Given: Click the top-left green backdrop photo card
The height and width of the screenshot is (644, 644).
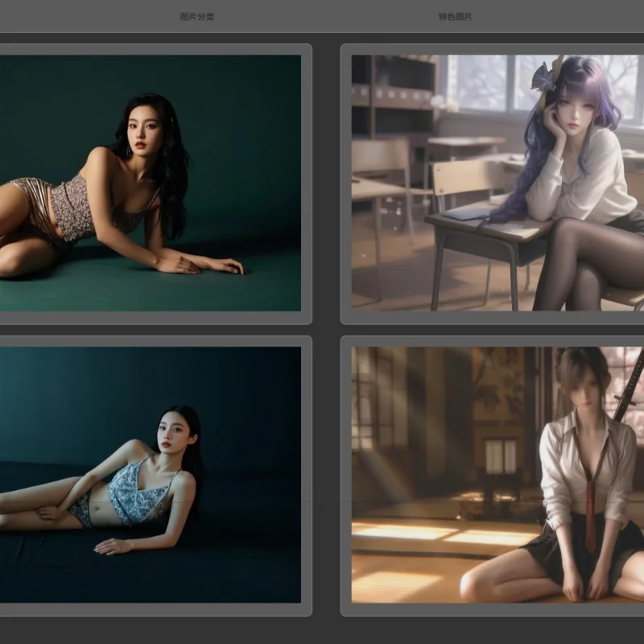Looking at the screenshot, I should click(x=151, y=183).
